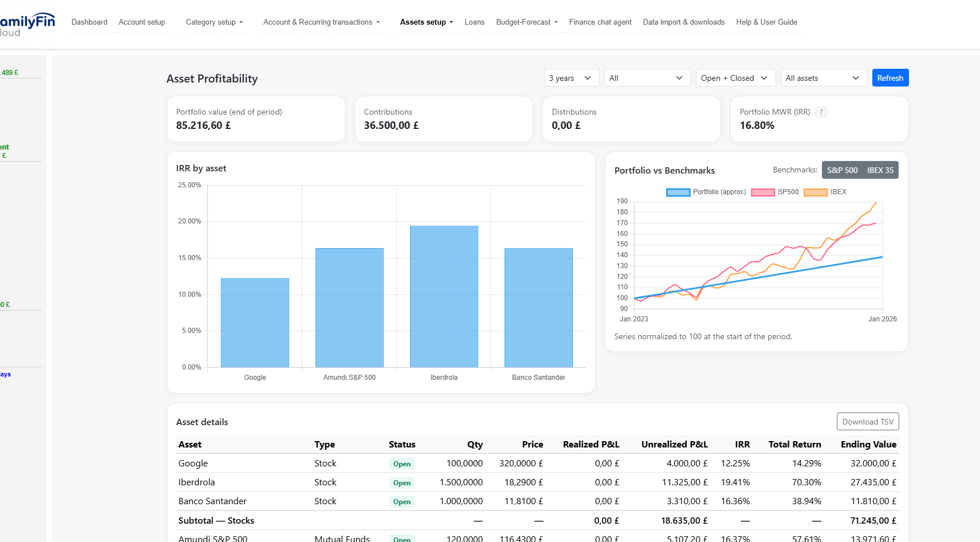The image size is (980, 542).
Task: Click the Subtotal — Stocks row label
Action: (x=217, y=521)
